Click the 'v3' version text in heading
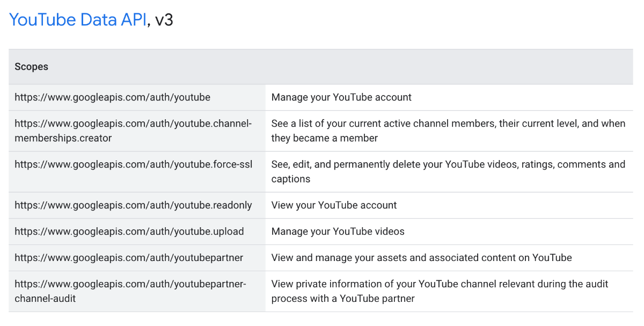The height and width of the screenshot is (326, 644). pyautogui.click(x=164, y=20)
